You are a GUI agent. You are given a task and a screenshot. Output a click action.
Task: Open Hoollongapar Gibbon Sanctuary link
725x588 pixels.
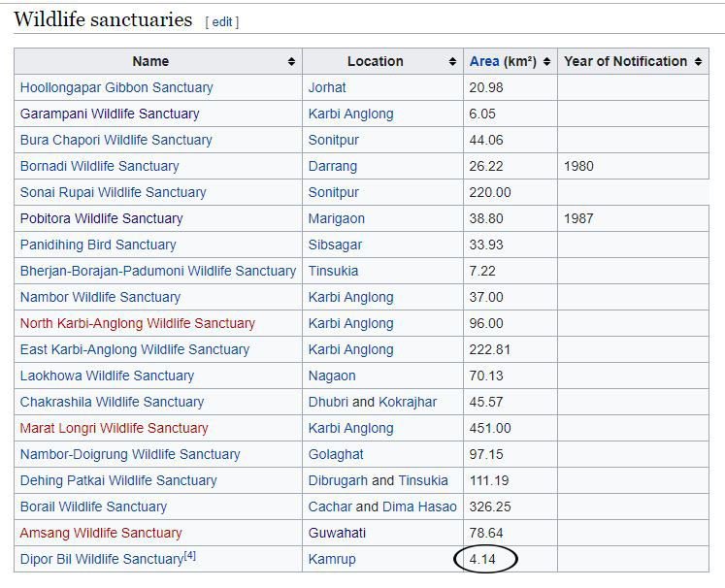(x=116, y=87)
